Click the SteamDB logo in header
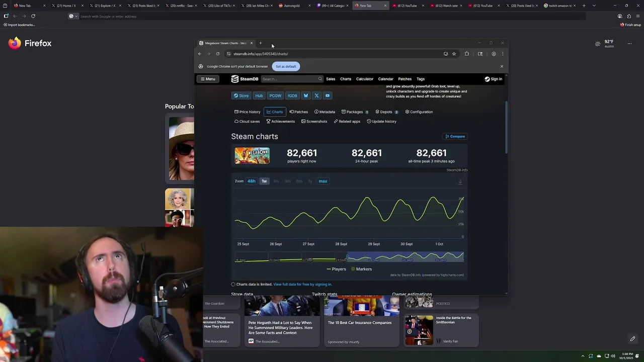Viewport: 644px width, 362px height. click(245, 79)
